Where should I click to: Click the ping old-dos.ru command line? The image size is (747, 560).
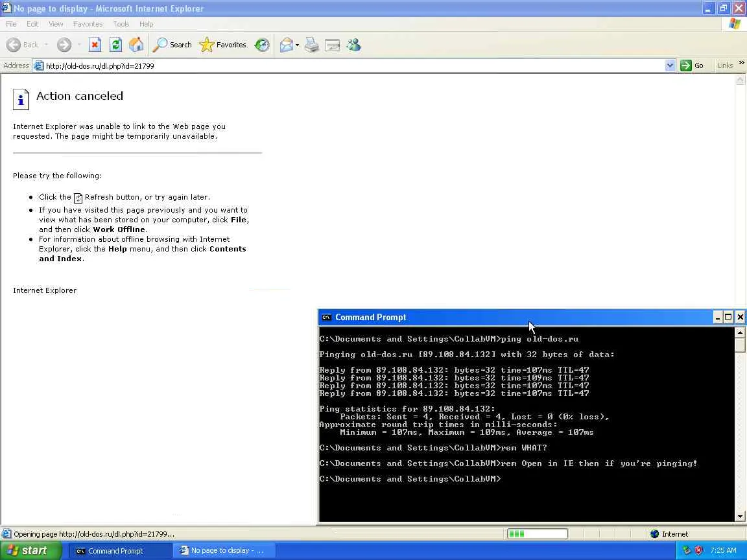tap(448, 339)
